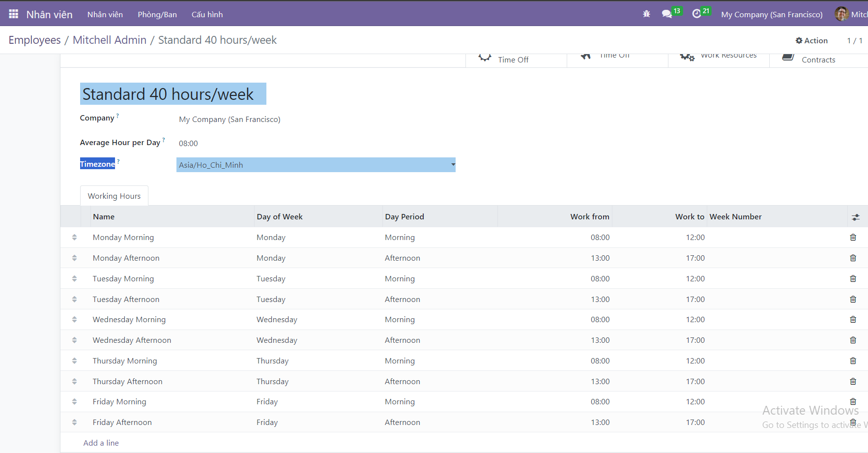The width and height of the screenshot is (868, 453).
Task: Go to Employees breadcrumb
Action: click(34, 40)
